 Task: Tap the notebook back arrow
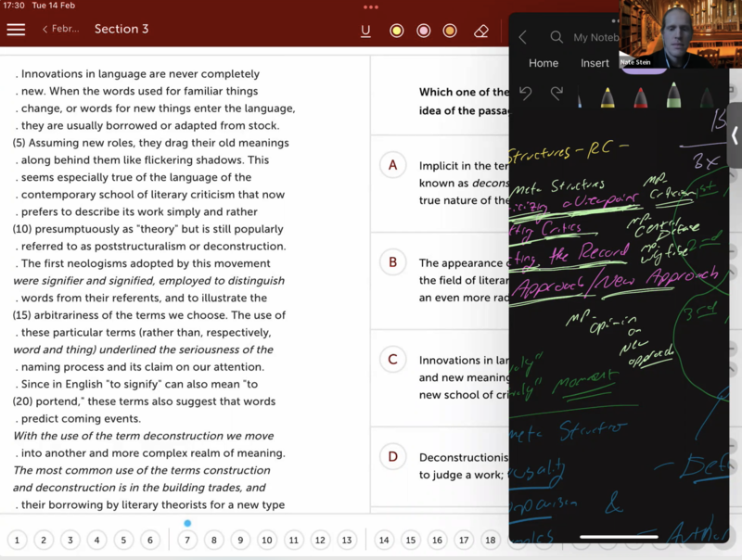click(x=522, y=37)
